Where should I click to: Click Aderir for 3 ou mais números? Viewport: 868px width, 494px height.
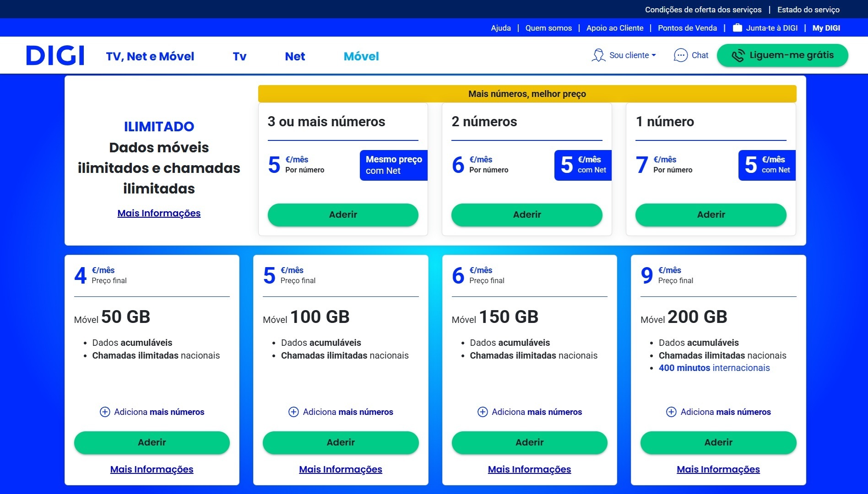click(343, 215)
